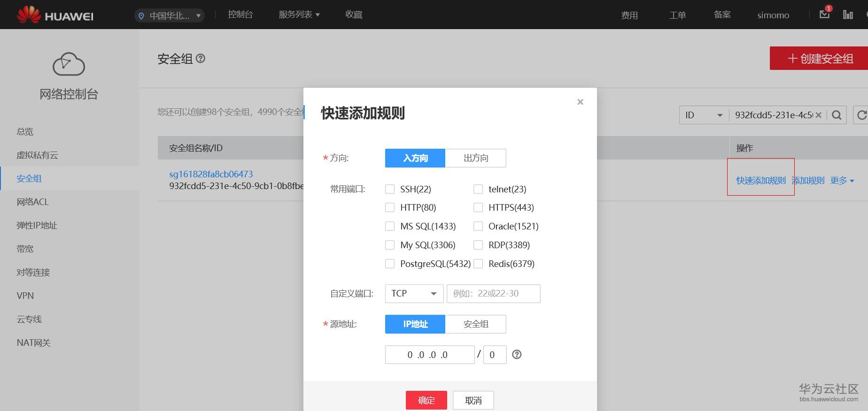Click the subnet mask field

[495, 355]
